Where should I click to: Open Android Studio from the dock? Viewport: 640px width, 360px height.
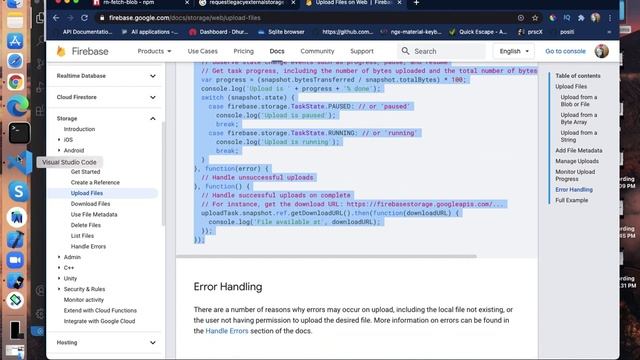click(16, 217)
